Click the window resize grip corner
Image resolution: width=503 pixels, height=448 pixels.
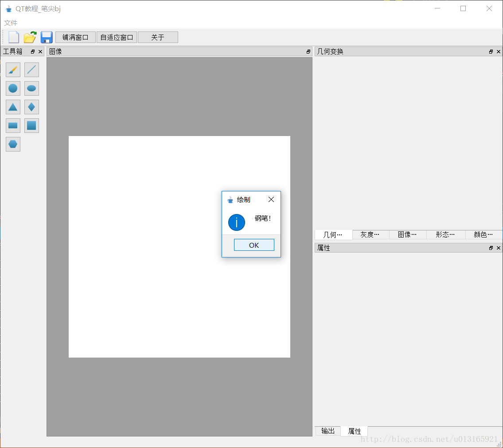499,444
